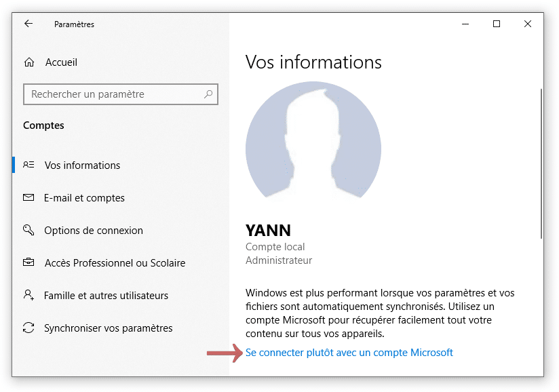Click the user profile picture avatar
Viewport: 559px width, 392px height.
(313, 140)
